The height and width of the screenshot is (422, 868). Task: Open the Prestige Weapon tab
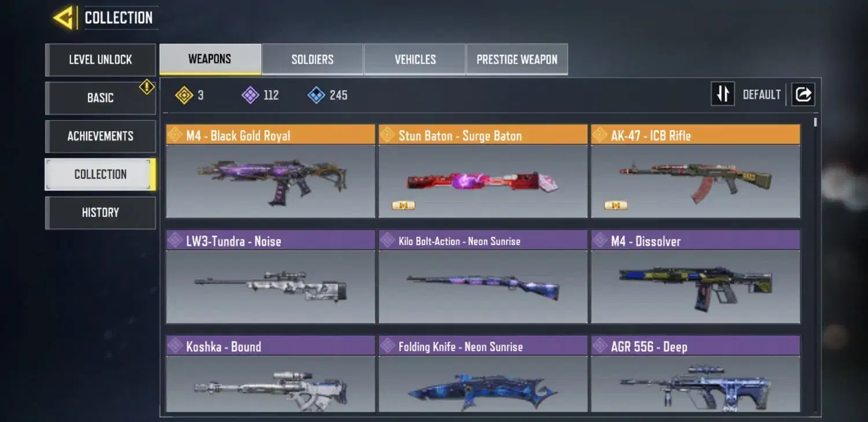click(517, 59)
